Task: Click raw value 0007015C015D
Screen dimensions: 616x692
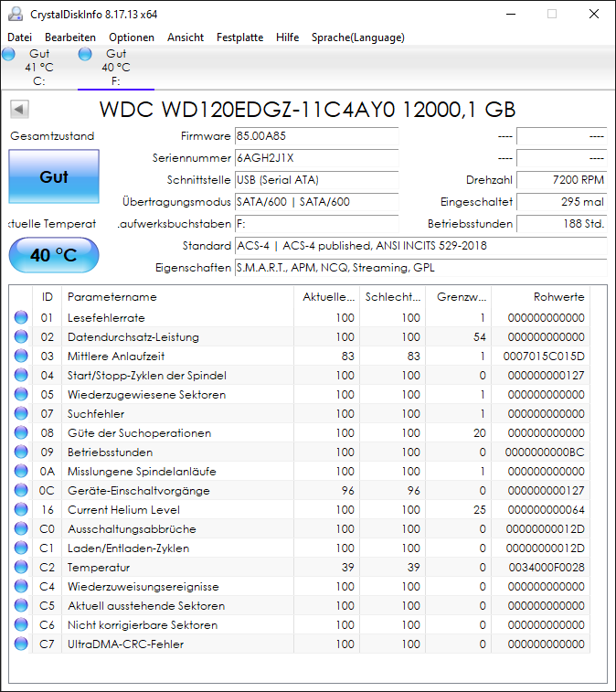Action: (x=544, y=357)
